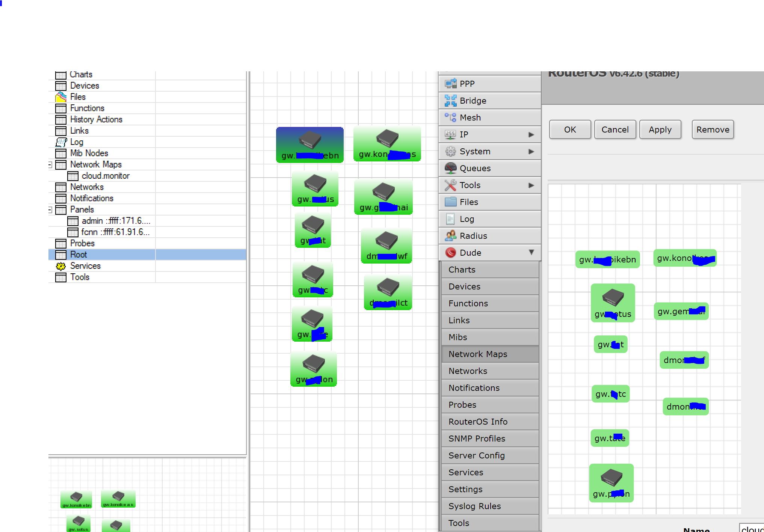Click the Log scroll icon in Dude tree
This screenshot has width=764, height=532.
click(61, 142)
